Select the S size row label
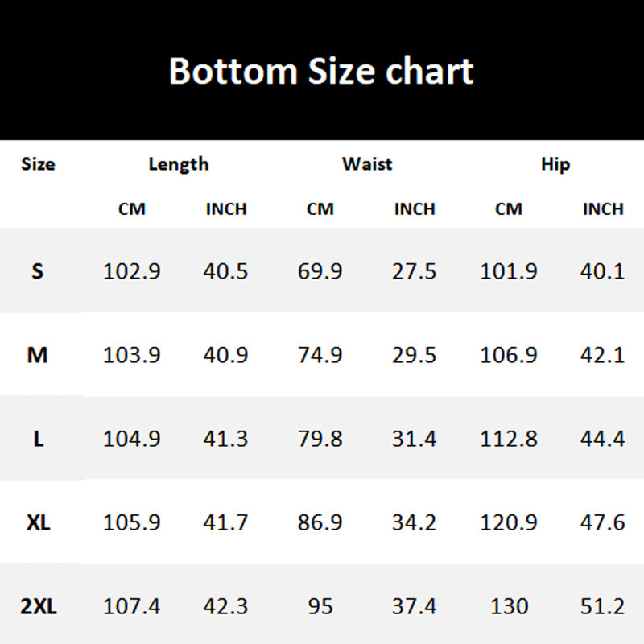644x644 pixels. [38, 271]
